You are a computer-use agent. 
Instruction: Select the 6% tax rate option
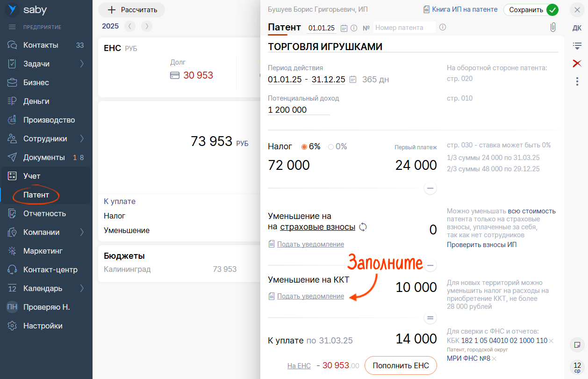[304, 146]
